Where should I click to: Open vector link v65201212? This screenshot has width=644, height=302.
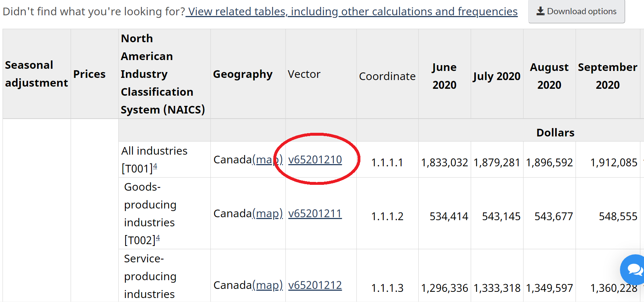[315, 285]
